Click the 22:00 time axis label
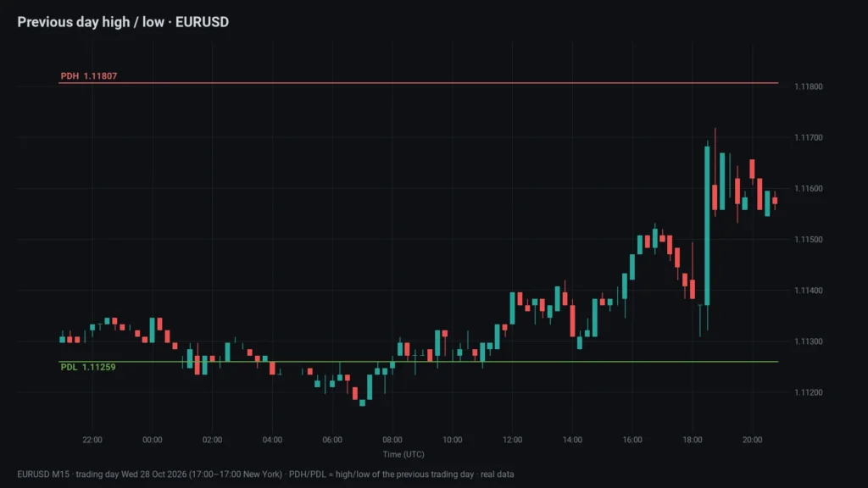The width and height of the screenshot is (868, 488). [92, 440]
